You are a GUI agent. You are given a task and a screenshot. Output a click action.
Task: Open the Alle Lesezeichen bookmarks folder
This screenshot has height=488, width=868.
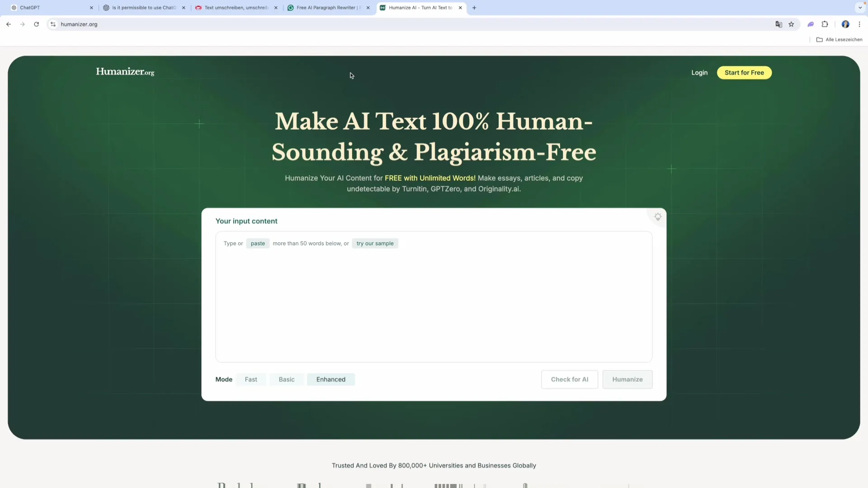pos(839,40)
